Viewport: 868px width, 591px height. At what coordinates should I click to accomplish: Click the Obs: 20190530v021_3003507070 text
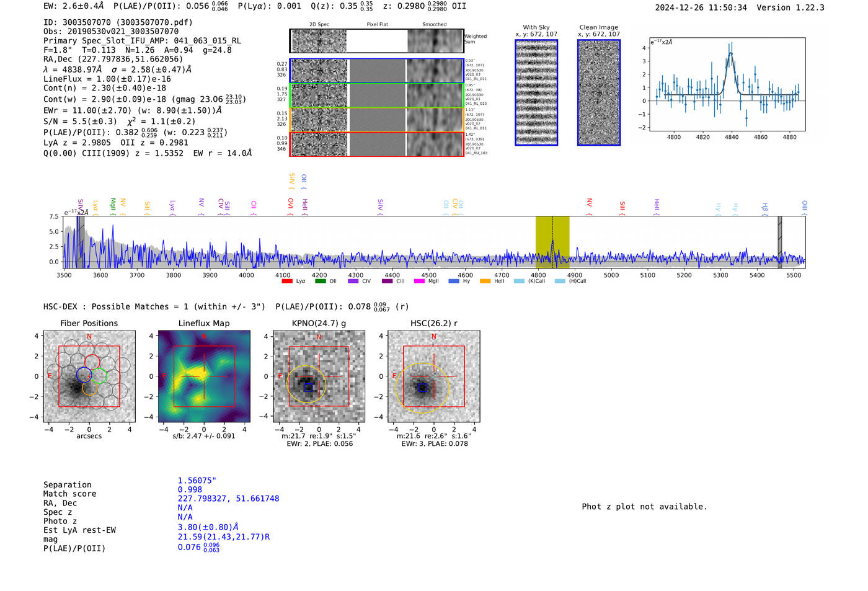(x=111, y=31)
